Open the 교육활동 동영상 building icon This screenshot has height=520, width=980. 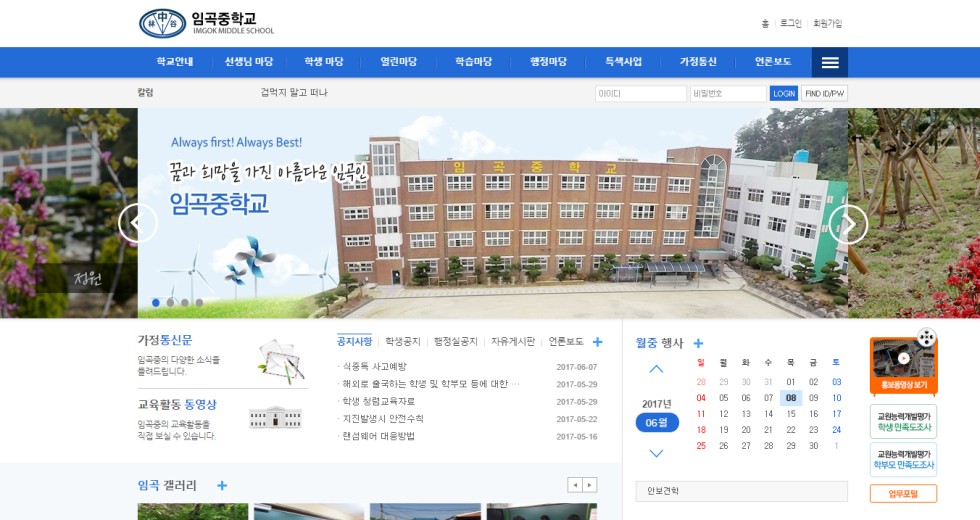tap(275, 417)
